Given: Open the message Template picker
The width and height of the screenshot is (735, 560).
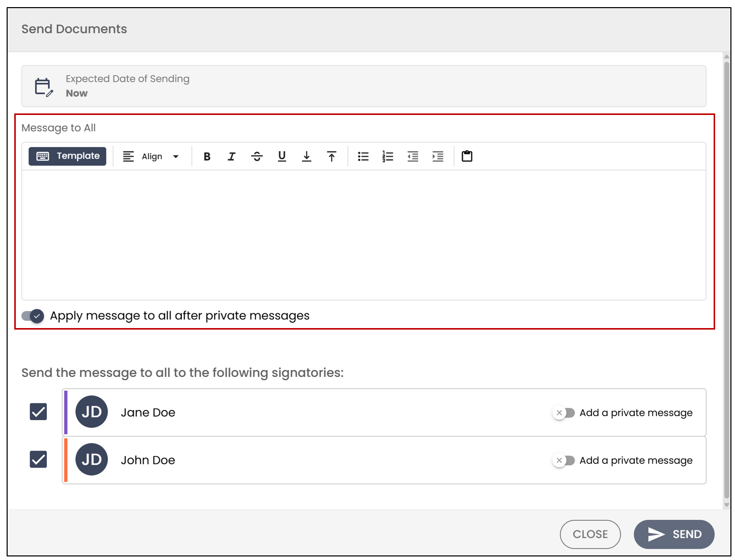Looking at the screenshot, I should [68, 156].
